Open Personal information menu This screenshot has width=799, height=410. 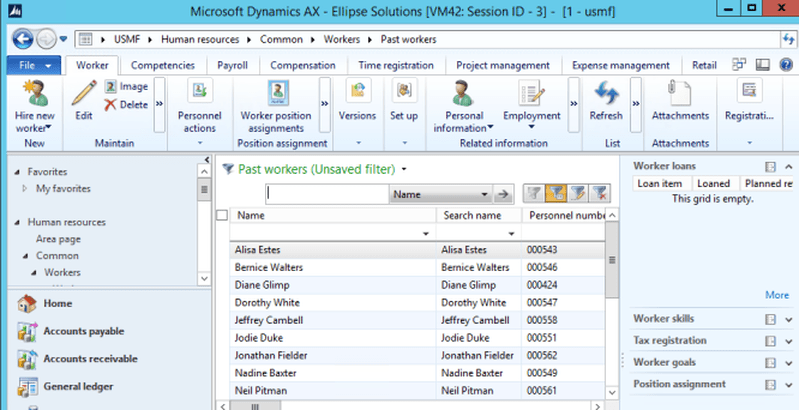point(463,107)
